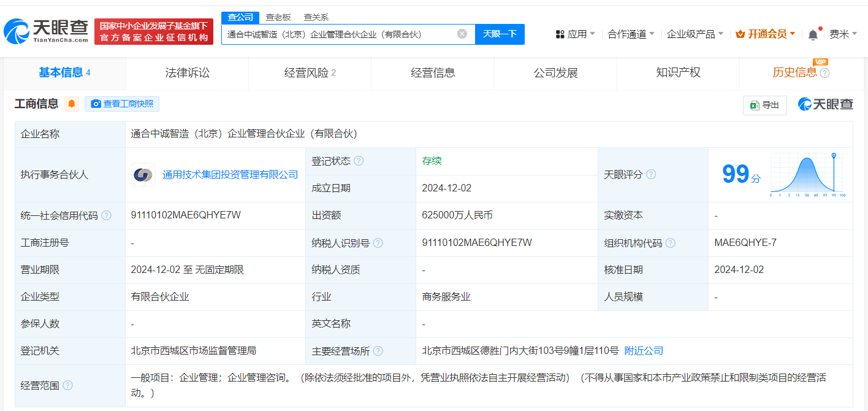
Task: Switch to the 法律诉讼 tab
Action: 187,73
